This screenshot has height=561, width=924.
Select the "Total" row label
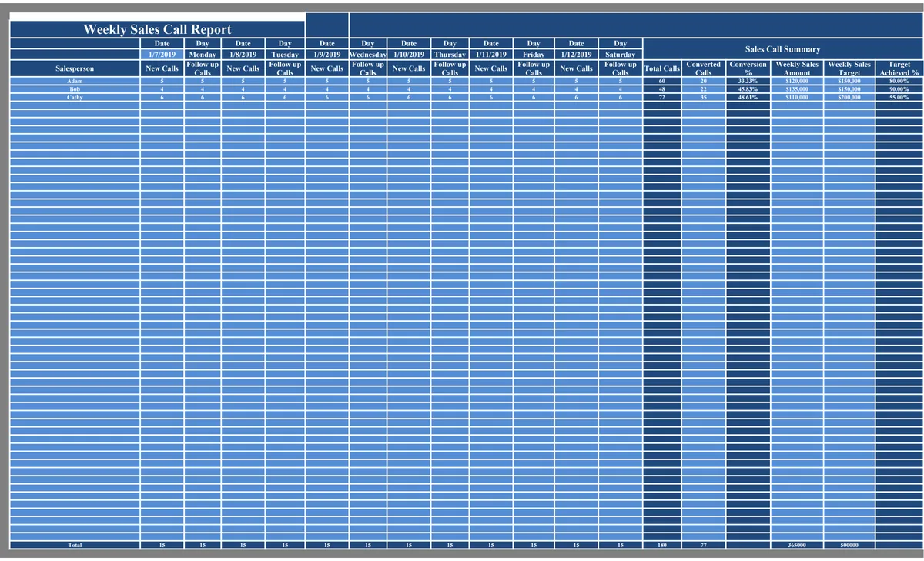pyautogui.click(x=75, y=545)
